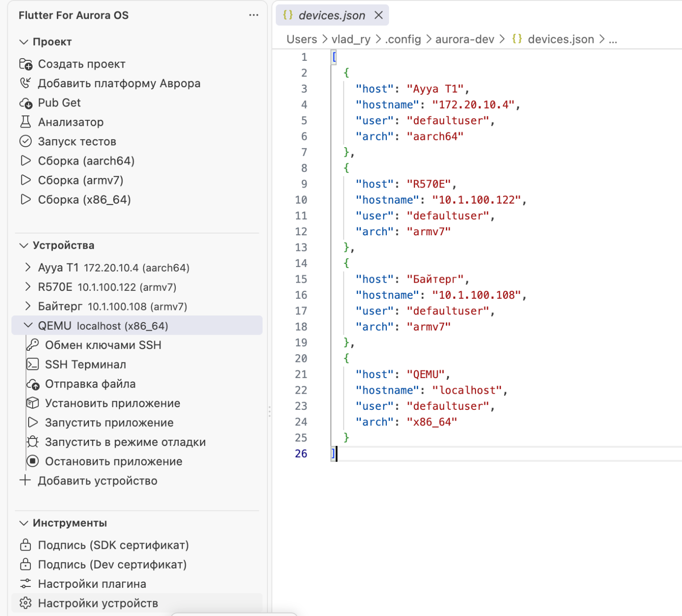Click "172.20.10.4" hostname value in editor
Viewport: 682px width, 616px height.
(473, 105)
